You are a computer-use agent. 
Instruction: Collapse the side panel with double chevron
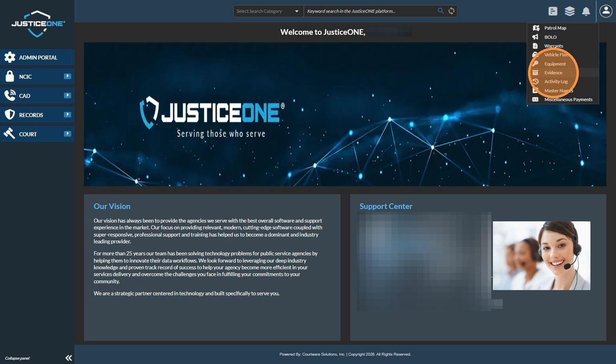click(69, 358)
